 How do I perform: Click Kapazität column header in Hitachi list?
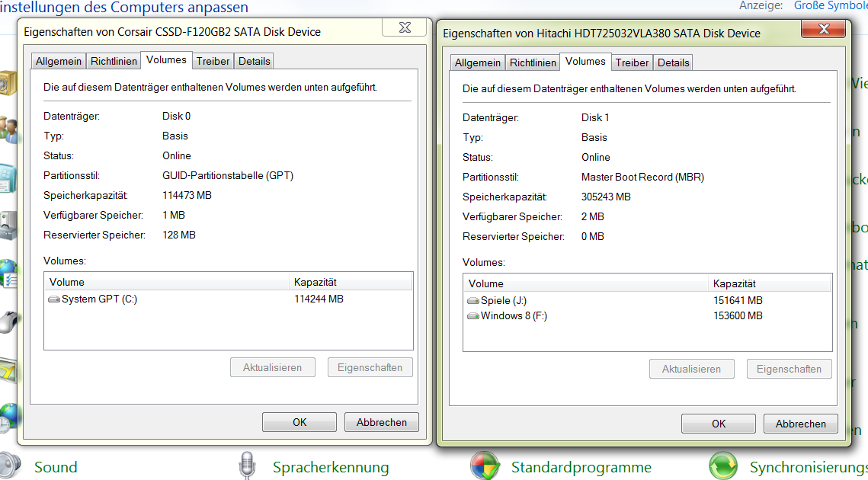[770, 283]
